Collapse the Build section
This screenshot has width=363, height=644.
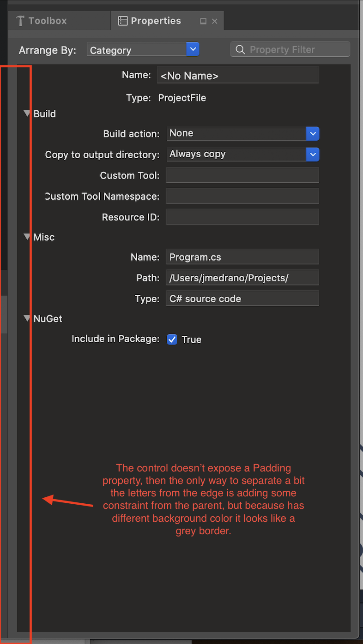(27, 113)
